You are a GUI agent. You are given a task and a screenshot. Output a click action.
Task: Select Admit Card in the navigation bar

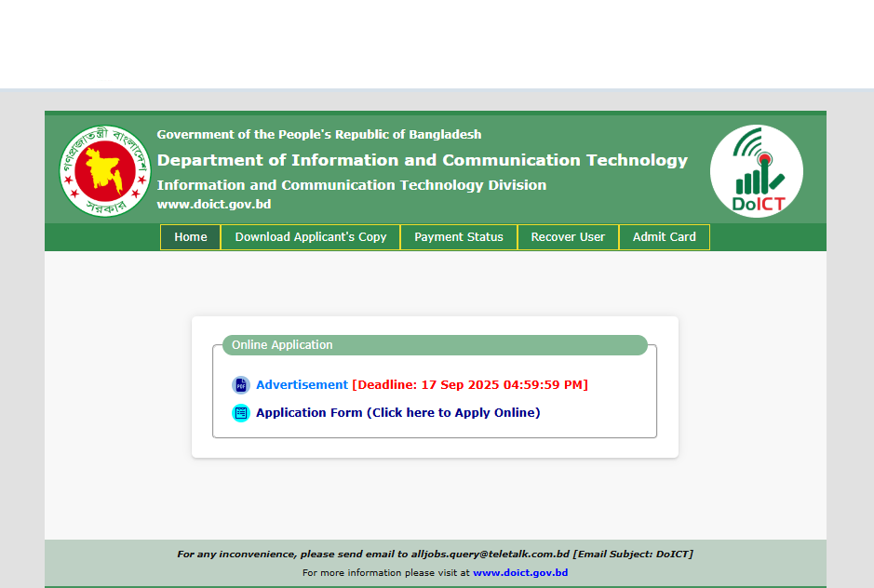(664, 237)
